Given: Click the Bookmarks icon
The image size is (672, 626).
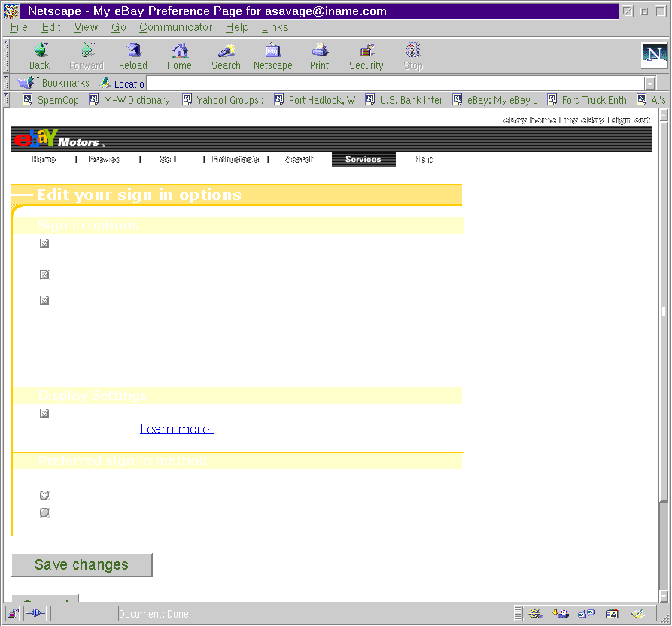Looking at the screenshot, I should tap(28, 83).
